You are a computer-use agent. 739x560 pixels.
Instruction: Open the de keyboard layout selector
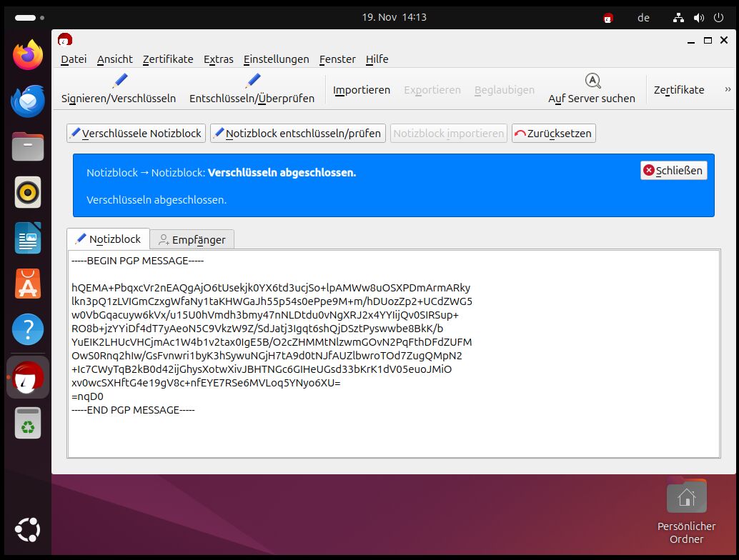643,18
